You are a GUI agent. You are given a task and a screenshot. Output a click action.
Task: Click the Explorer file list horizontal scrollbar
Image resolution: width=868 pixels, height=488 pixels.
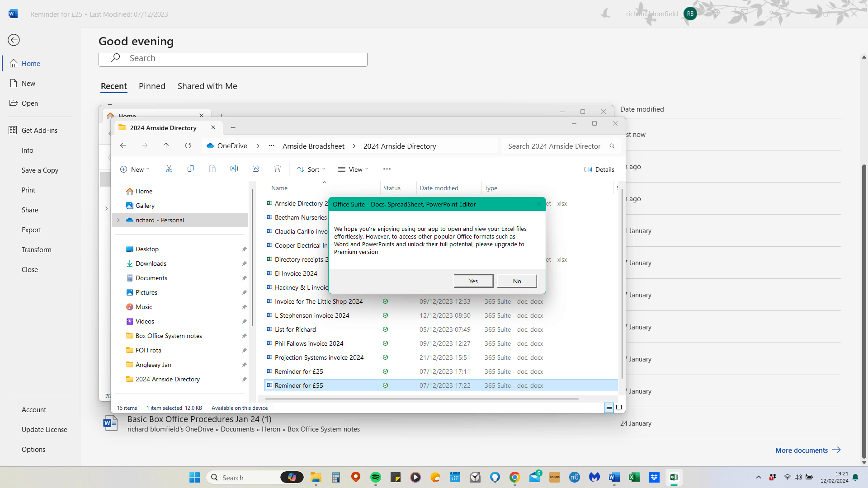(421, 399)
